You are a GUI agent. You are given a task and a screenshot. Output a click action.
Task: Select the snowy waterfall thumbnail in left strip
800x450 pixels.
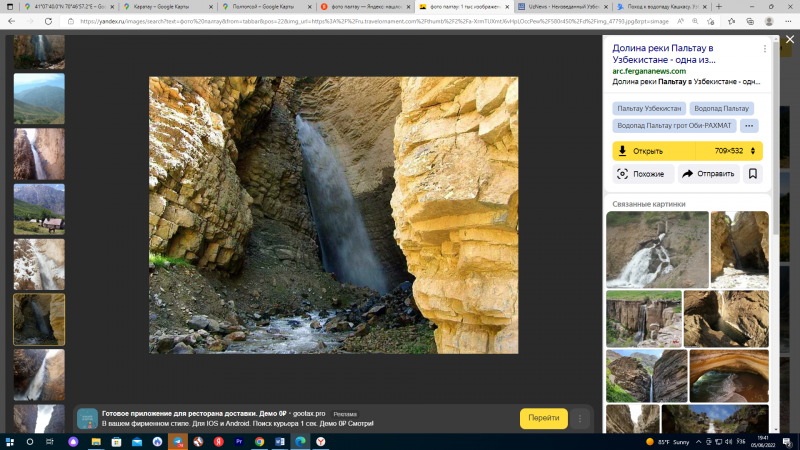click(x=39, y=264)
